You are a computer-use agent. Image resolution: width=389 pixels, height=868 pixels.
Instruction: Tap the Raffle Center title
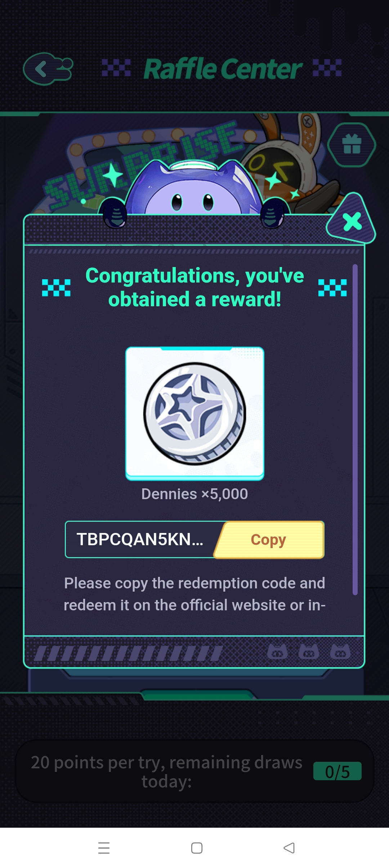coord(223,69)
